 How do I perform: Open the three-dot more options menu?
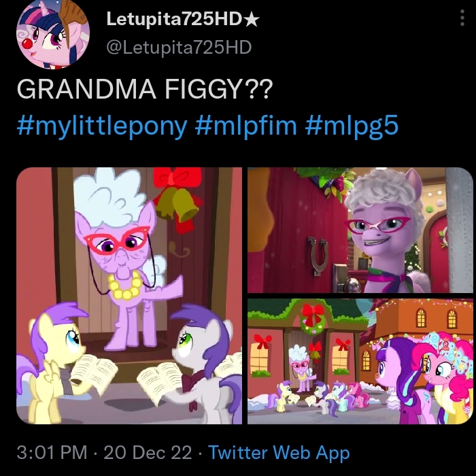462,18
